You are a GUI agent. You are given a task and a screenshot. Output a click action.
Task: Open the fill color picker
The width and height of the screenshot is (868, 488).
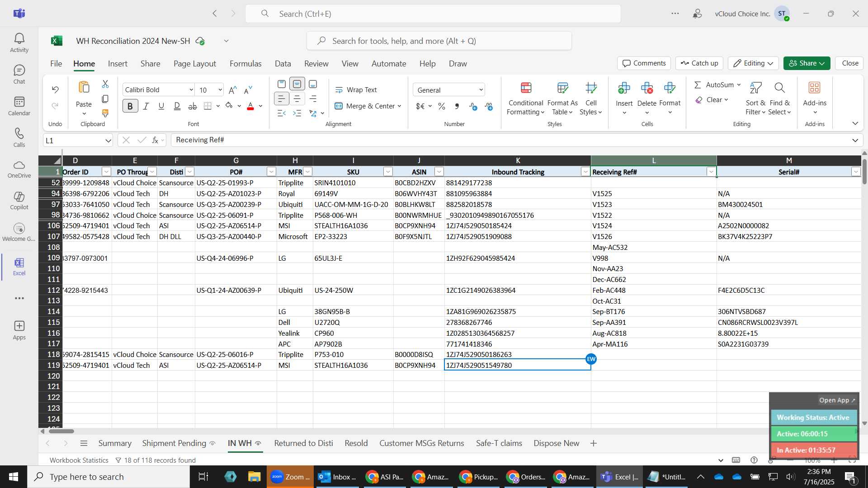[x=229, y=106]
